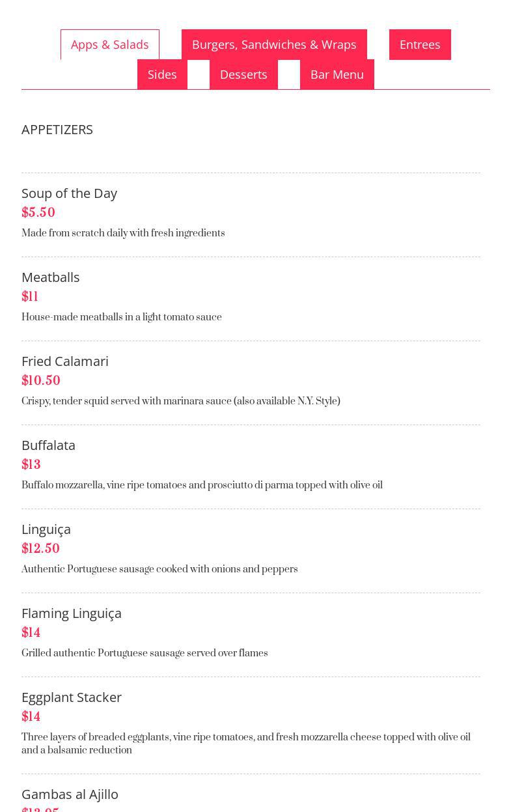This screenshot has width=511, height=812.
Task: Select the Apps & Salads tab
Action: pos(109,44)
